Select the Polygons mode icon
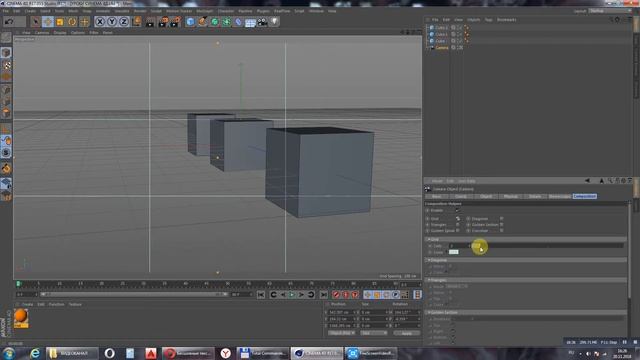This screenshot has height=360, width=640. coord(6,113)
